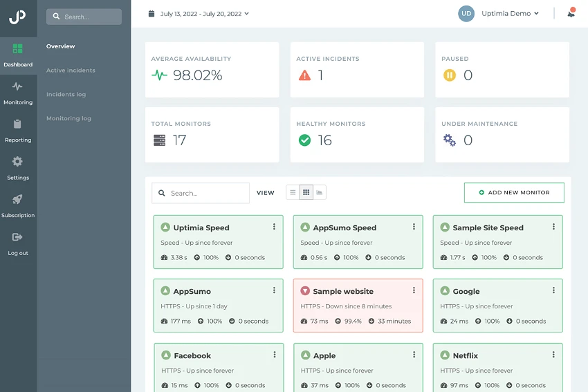
Task: Click the up status icon on Sample Site Speed
Action: coord(445,227)
